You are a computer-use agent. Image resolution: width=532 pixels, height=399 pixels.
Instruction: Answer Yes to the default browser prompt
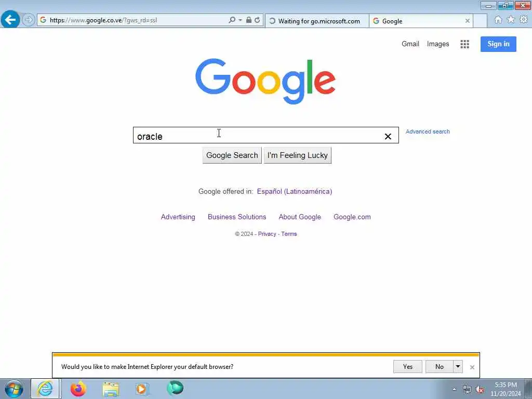coord(407,366)
